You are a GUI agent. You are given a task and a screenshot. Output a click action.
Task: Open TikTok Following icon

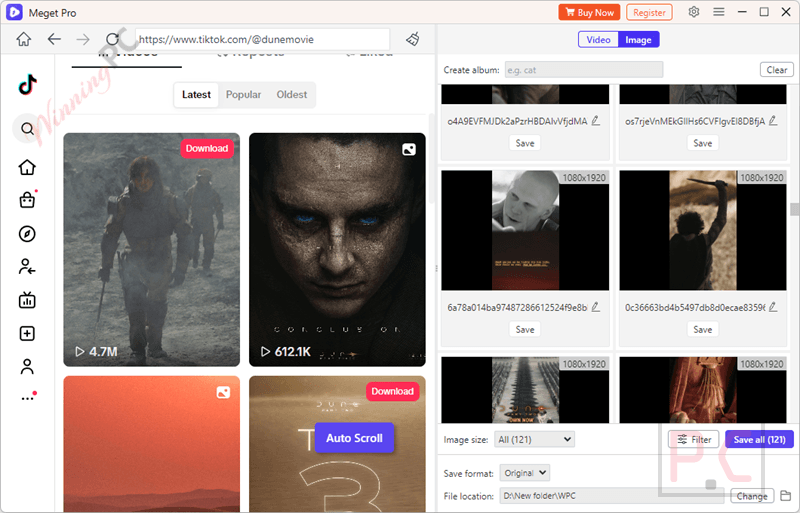tap(27, 267)
